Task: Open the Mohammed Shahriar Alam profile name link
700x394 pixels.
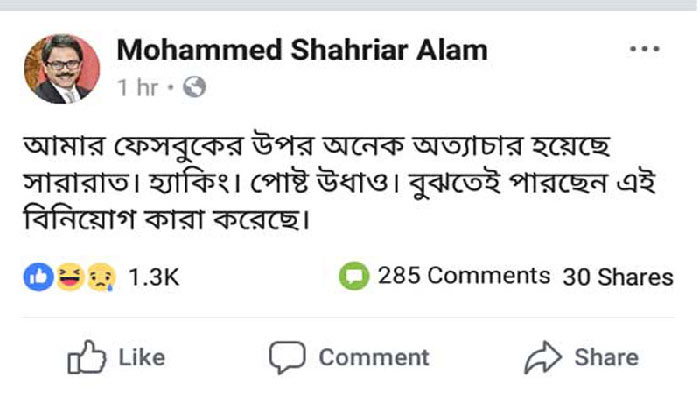Action: click(302, 50)
